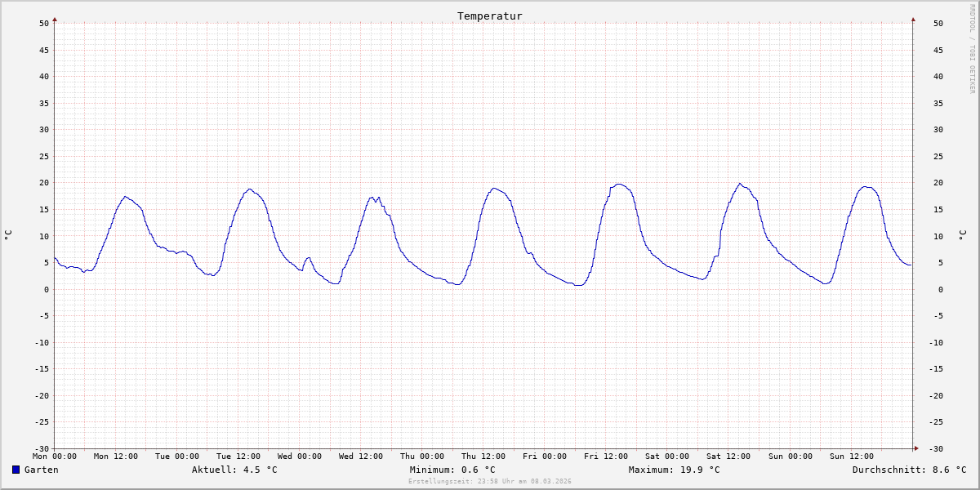Image resolution: width=980 pixels, height=490 pixels.
Task: Click the Thu 00:00 axis label
Action: 422,457
